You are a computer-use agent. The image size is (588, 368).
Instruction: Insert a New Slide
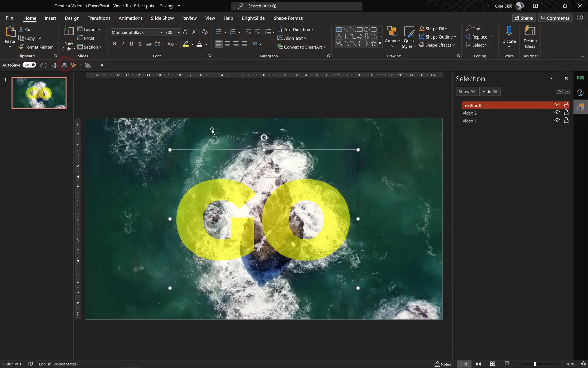click(68, 32)
